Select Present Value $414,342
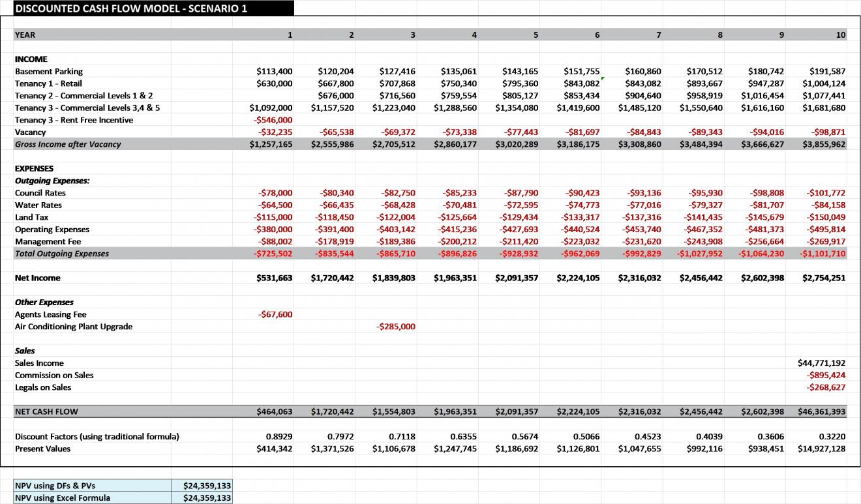861x504 pixels. tap(275, 449)
